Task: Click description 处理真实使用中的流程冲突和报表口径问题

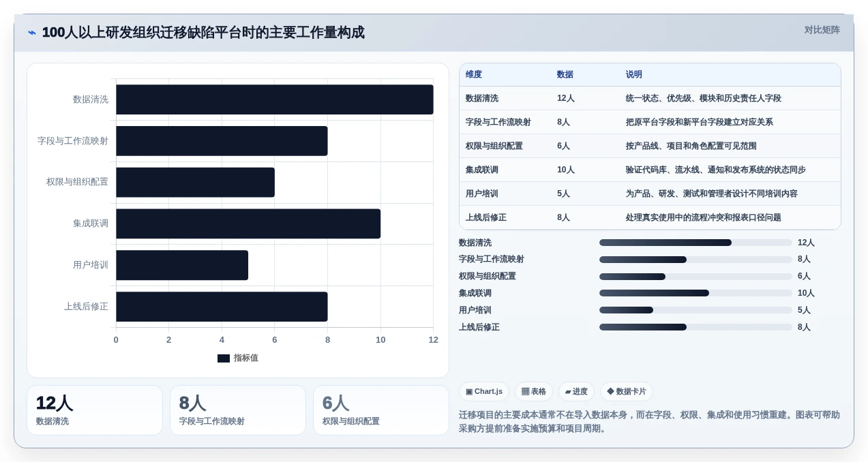Action: [x=704, y=217]
